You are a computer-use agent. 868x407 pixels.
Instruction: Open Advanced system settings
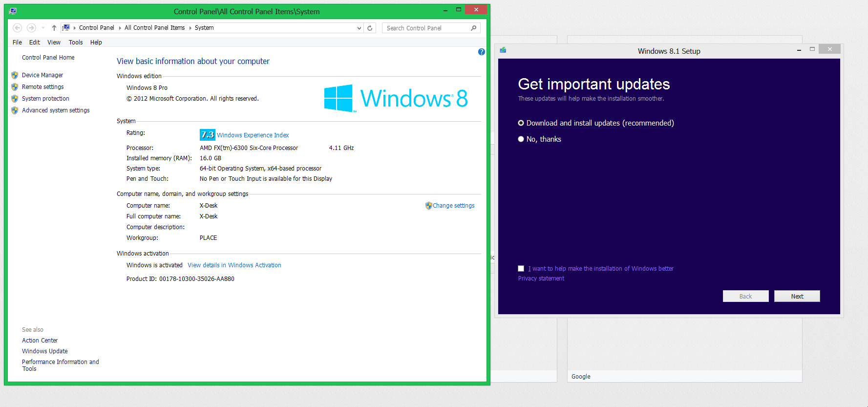56,110
